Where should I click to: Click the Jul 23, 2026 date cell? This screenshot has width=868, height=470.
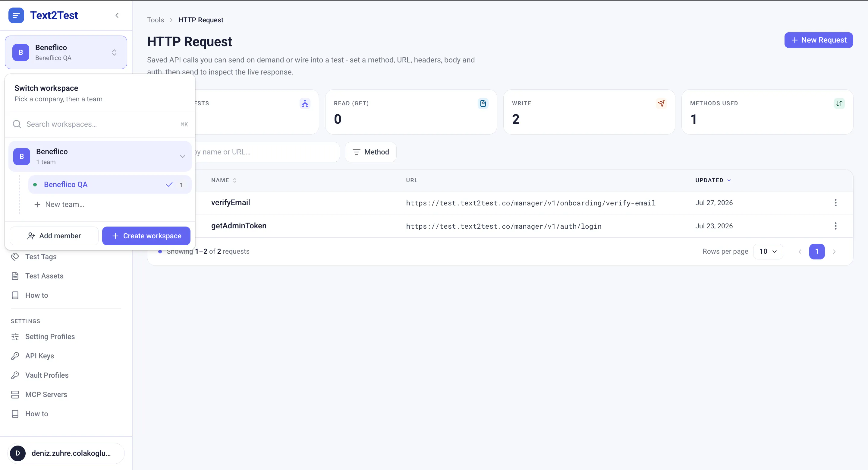click(x=714, y=226)
